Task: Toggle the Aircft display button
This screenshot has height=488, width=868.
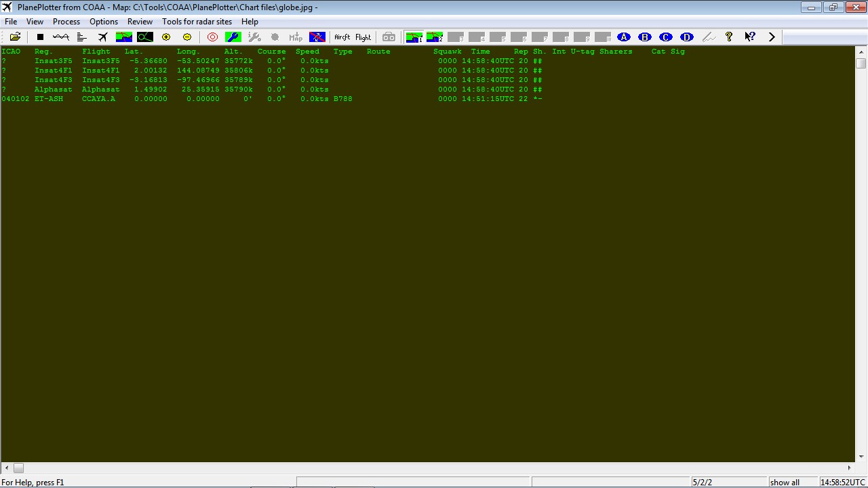Action: click(x=342, y=37)
